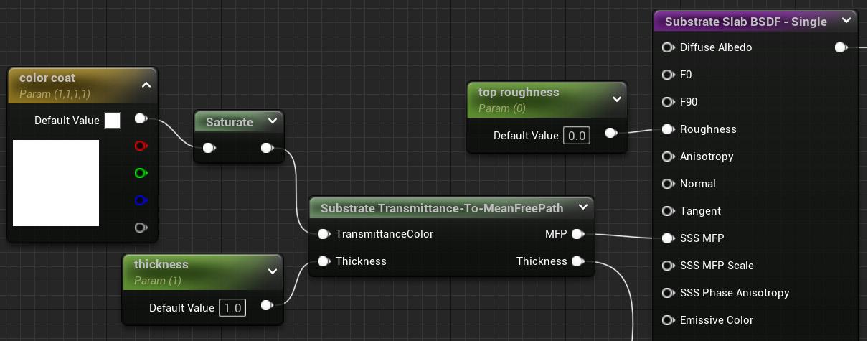The height and width of the screenshot is (341, 868).
Task: Open the thickness param node dropdown
Action: pyautogui.click(x=273, y=271)
